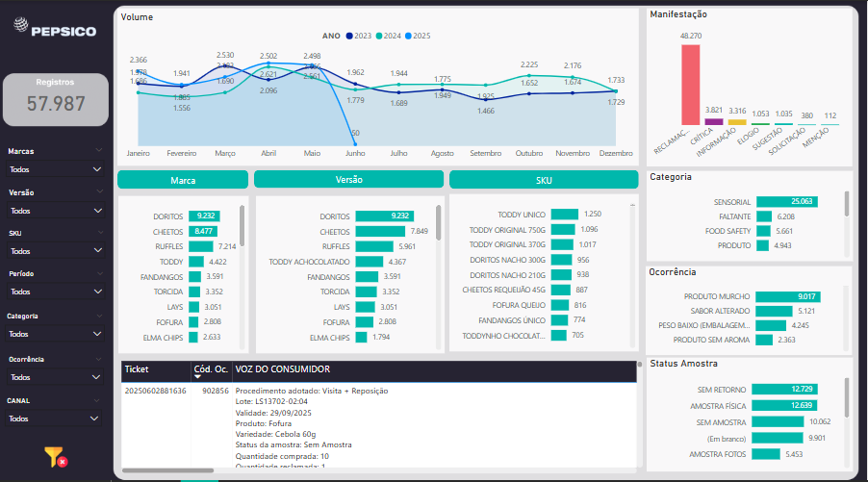This screenshot has width=868, height=482.
Task: Select the PRODUTO 4.943 category bar
Action: [763, 245]
